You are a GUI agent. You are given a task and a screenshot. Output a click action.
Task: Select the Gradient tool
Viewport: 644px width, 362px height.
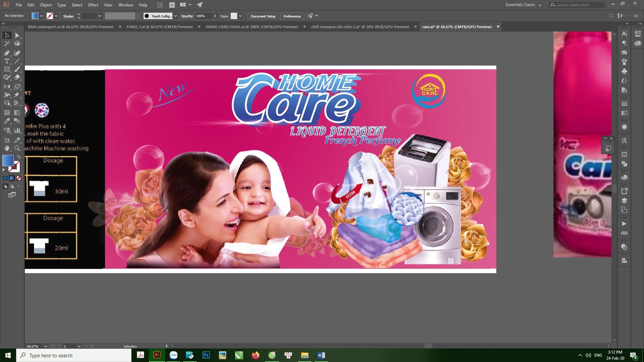coord(17,113)
